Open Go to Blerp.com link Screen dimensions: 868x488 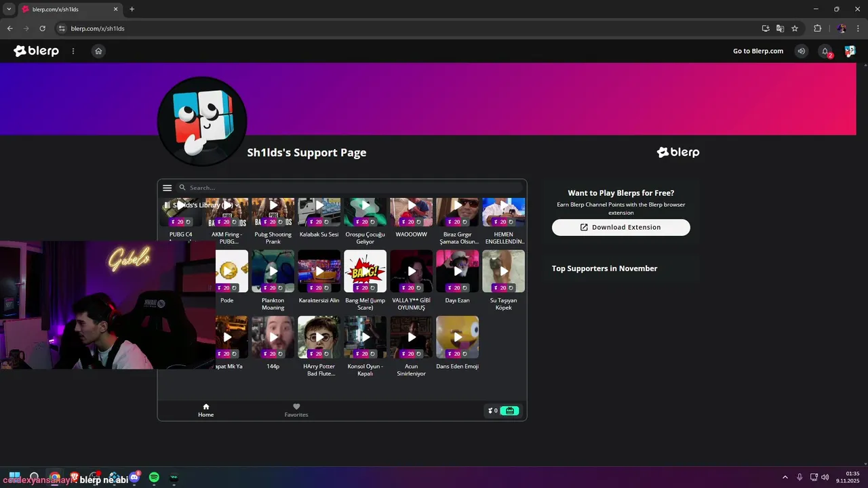tap(758, 51)
